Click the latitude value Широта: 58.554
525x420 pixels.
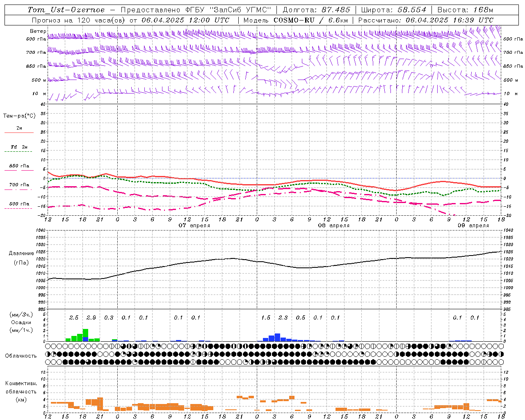(394, 10)
